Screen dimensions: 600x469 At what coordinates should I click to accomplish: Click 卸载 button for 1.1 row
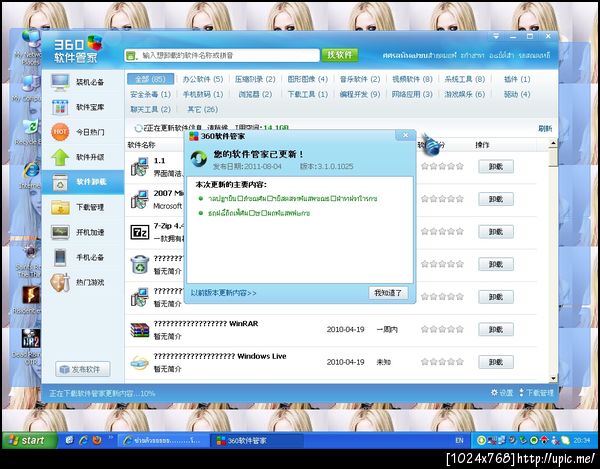point(496,167)
